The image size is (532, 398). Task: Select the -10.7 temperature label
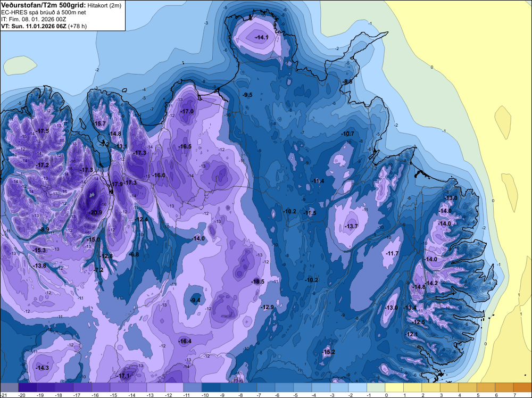tap(347, 134)
